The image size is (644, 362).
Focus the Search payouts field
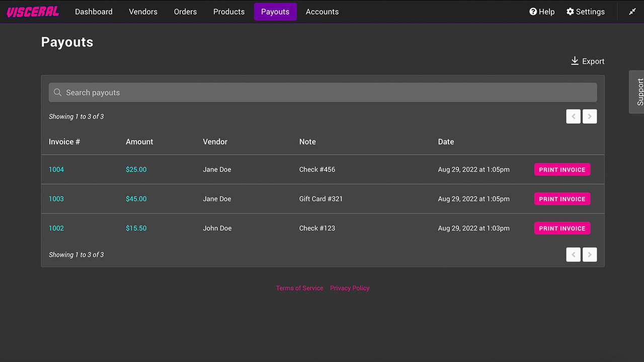click(323, 93)
